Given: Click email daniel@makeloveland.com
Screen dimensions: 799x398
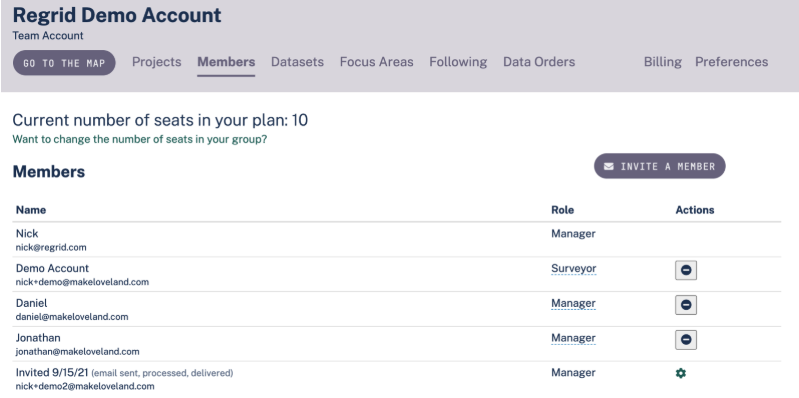Looking at the screenshot, I should [72, 316].
